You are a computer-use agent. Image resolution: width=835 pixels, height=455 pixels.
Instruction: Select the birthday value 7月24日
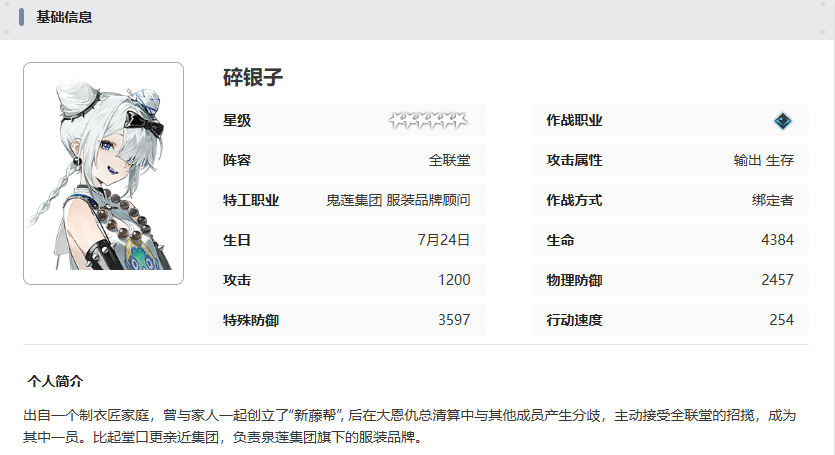click(444, 240)
